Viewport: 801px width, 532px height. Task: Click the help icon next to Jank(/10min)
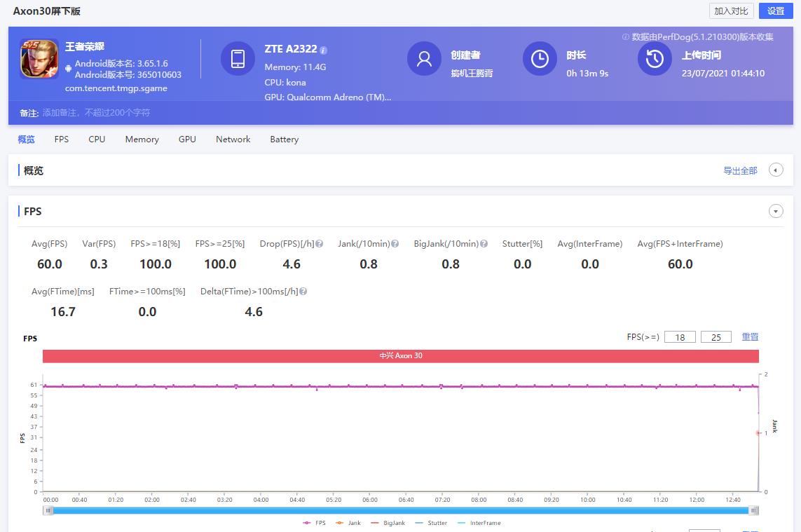(x=395, y=244)
